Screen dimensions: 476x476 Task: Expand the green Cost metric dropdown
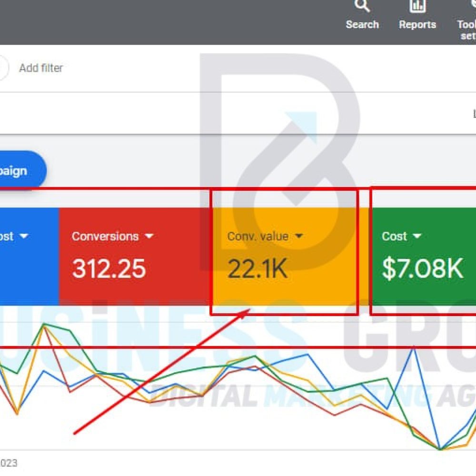click(x=417, y=236)
